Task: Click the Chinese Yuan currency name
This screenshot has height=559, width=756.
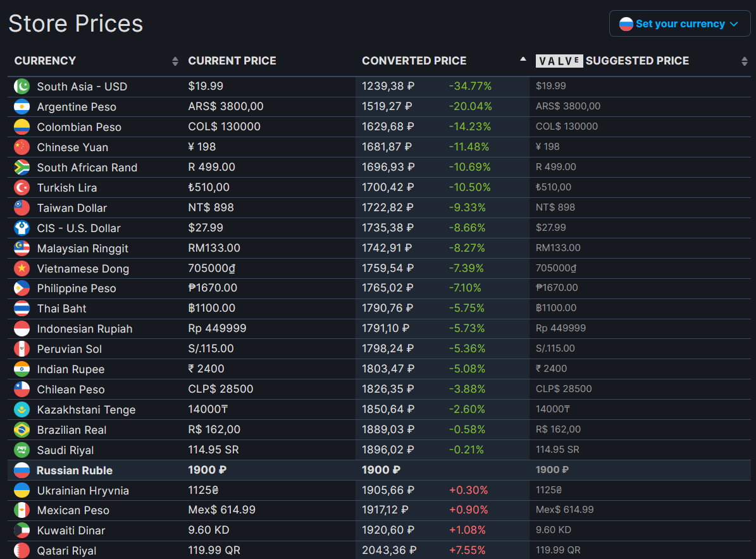Action: click(72, 147)
